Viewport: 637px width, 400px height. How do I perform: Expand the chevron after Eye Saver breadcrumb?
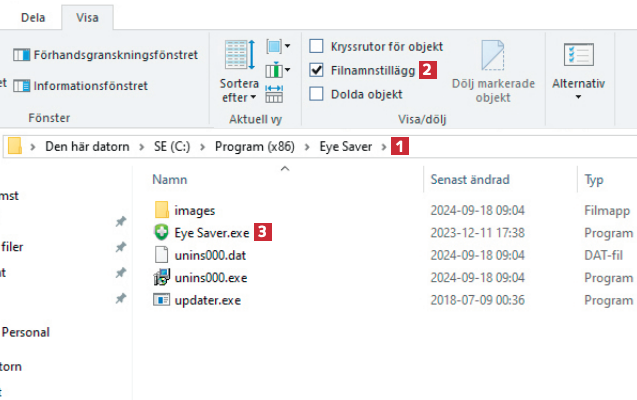point(381,147)
